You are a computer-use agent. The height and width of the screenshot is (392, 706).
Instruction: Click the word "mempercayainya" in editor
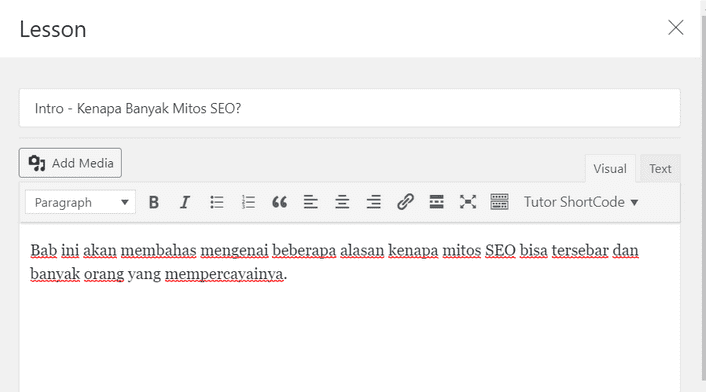[x=224, y=274]
